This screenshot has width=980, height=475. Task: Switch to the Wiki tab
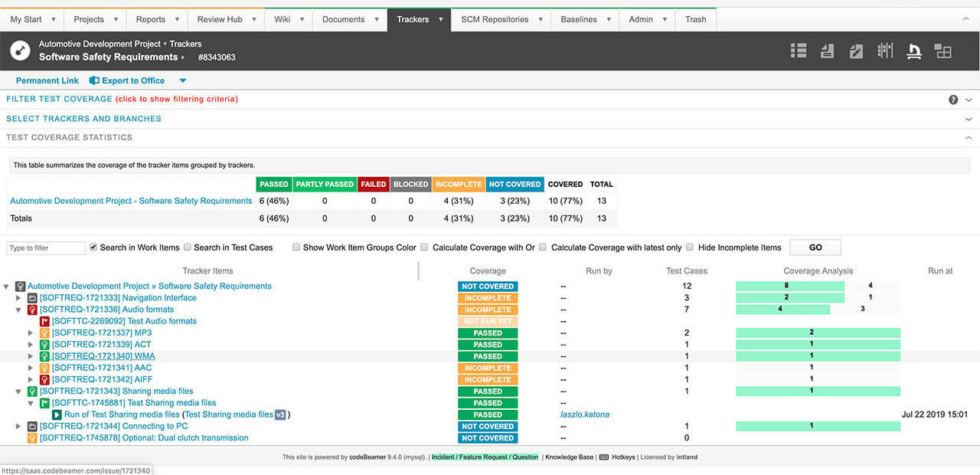point(289,20)
